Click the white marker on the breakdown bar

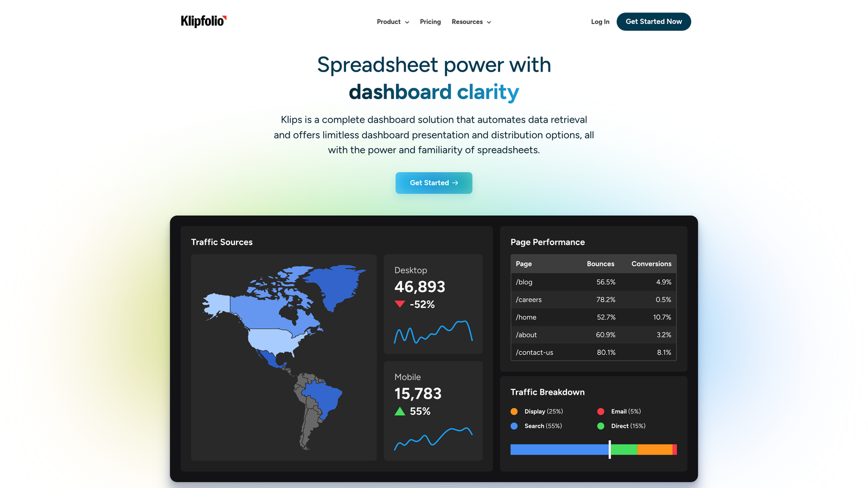(610, 450)
